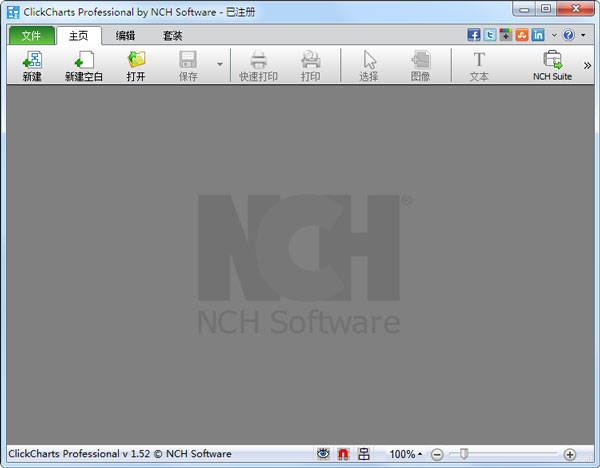
Task: Open help with the blue question mark
Action: [x=569, y=35]
